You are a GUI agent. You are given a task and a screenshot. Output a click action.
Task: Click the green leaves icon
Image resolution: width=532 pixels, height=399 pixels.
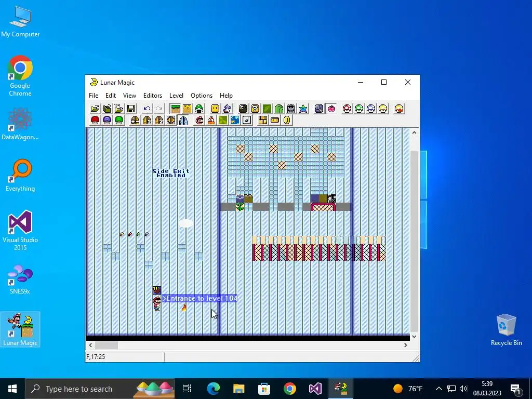[223, 120]
